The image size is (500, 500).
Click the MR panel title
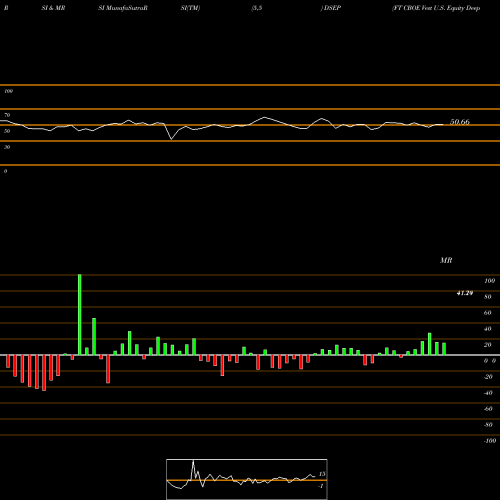[x=446, y=260]
